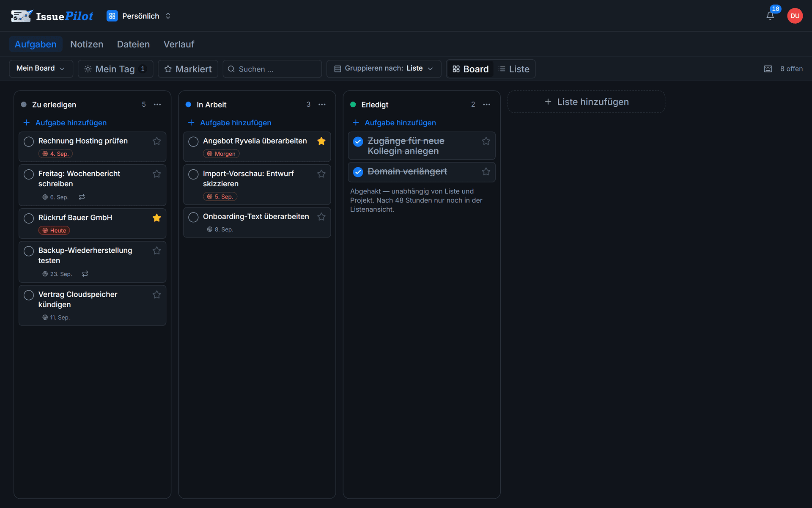Check off Onboarding-Text überarbeiten
Screen dimensions: 812x508
click(193, 217)
